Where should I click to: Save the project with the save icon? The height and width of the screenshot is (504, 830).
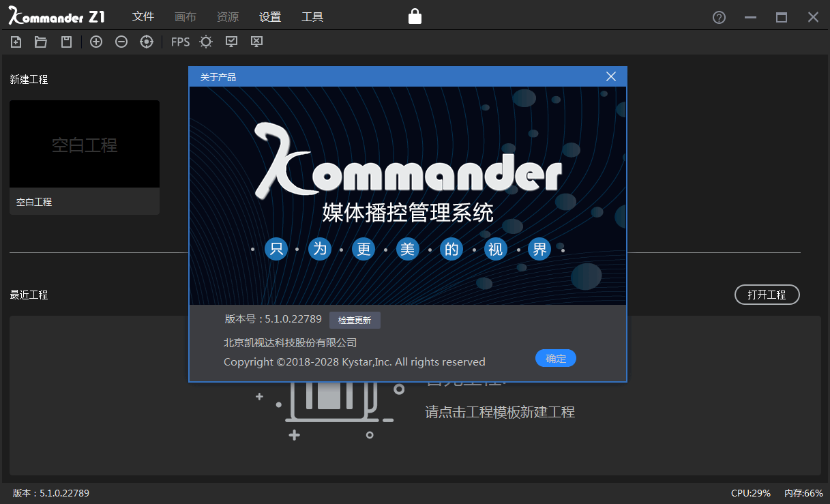tap(65, 42)
